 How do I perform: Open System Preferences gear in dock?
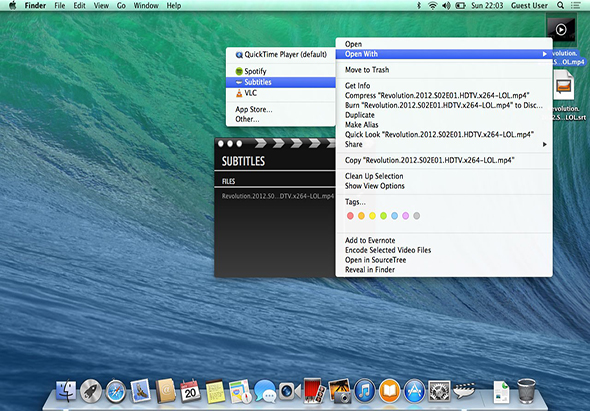439,391
